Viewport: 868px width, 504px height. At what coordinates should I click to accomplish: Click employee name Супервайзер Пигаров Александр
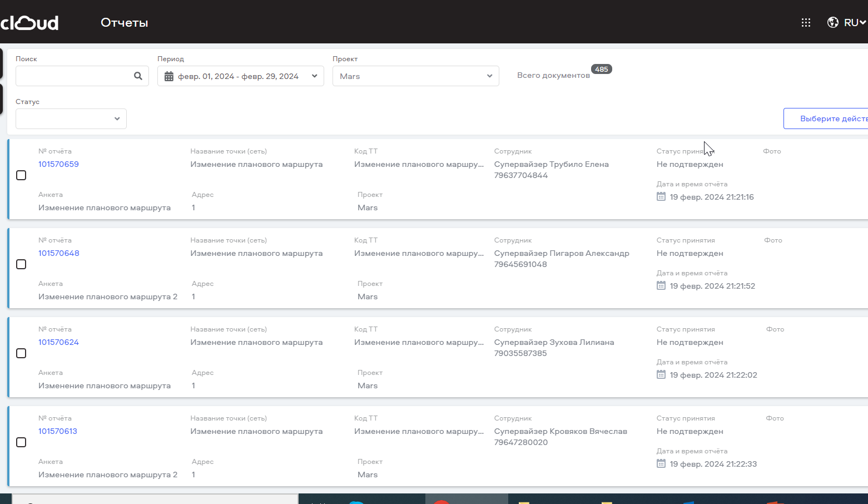click(x=562, y=253)
